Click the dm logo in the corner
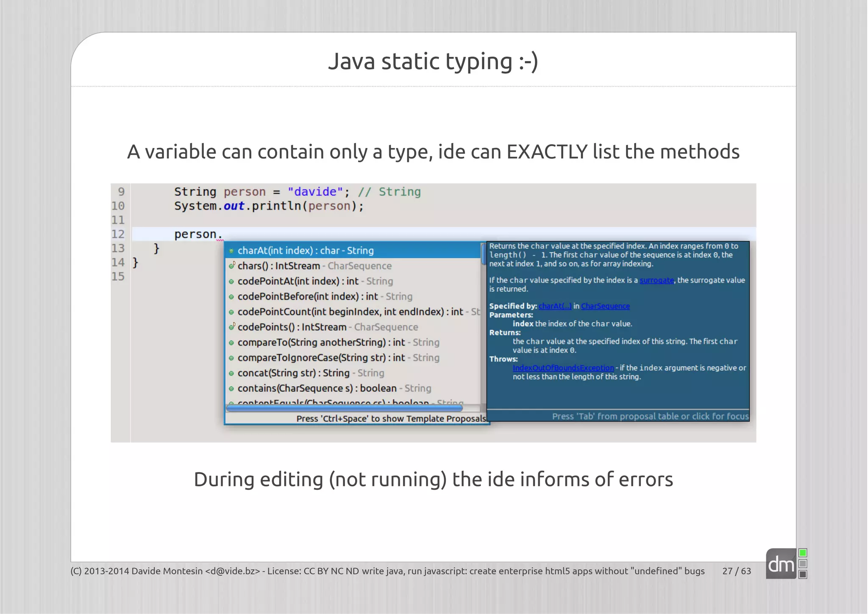Image resolution: width=868 pixels, height=614 pixels. [781, 564]
